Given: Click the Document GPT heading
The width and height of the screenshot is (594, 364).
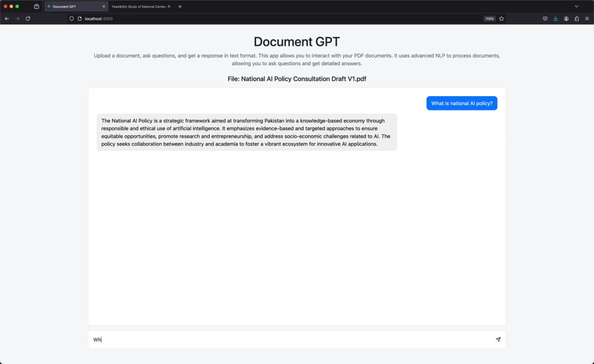Looking at the screenshot, I should pos(296,42).
